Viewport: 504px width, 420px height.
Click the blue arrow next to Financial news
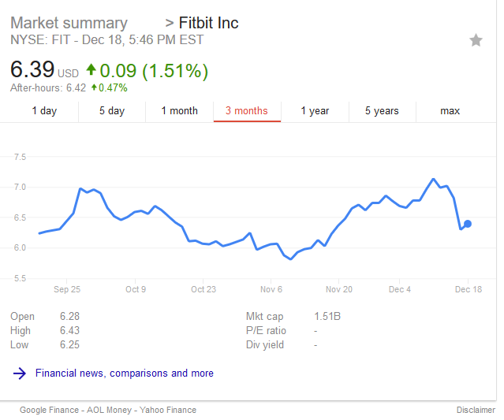[x=20, y=374]
